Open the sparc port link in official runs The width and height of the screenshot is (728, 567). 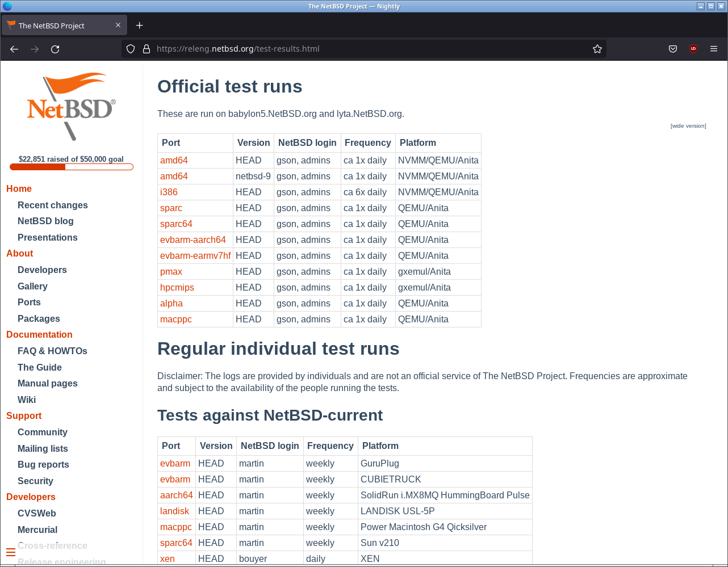171,208
